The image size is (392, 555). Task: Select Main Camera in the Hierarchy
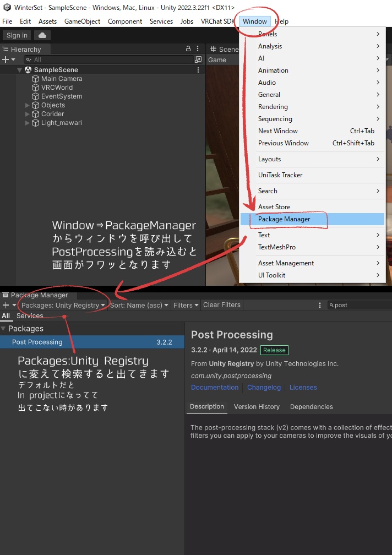[x=62, y=79]
